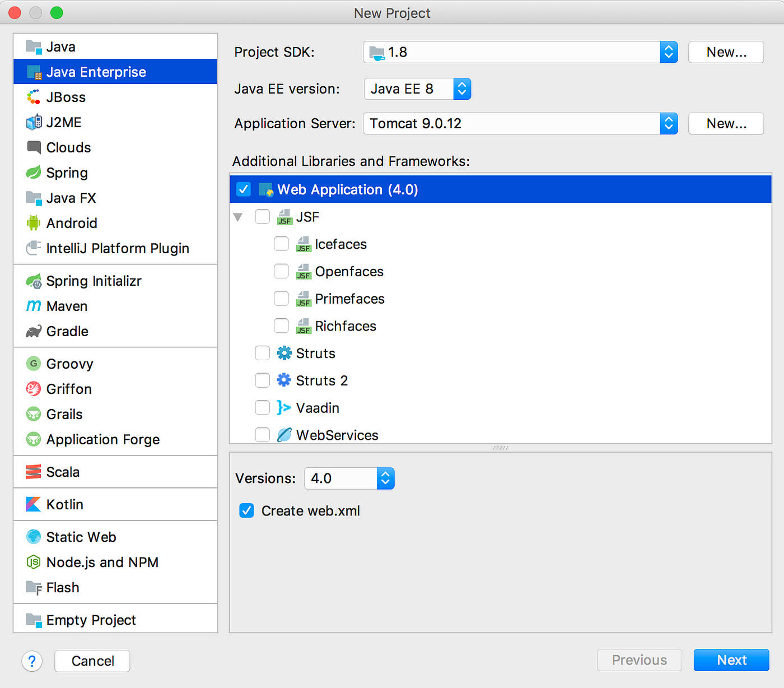Tick the WebServices checkbox
The height and width of the screenshot is (688, 784).
point(262,435)
